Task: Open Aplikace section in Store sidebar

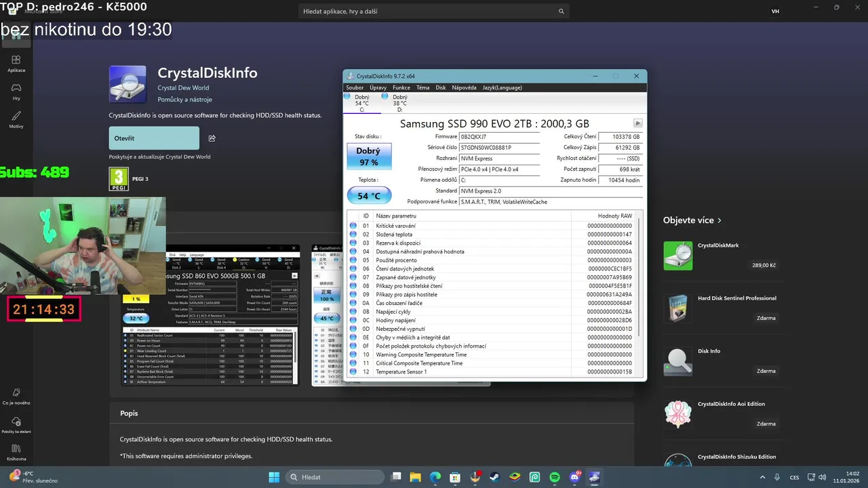Action: tap(16, 63)
